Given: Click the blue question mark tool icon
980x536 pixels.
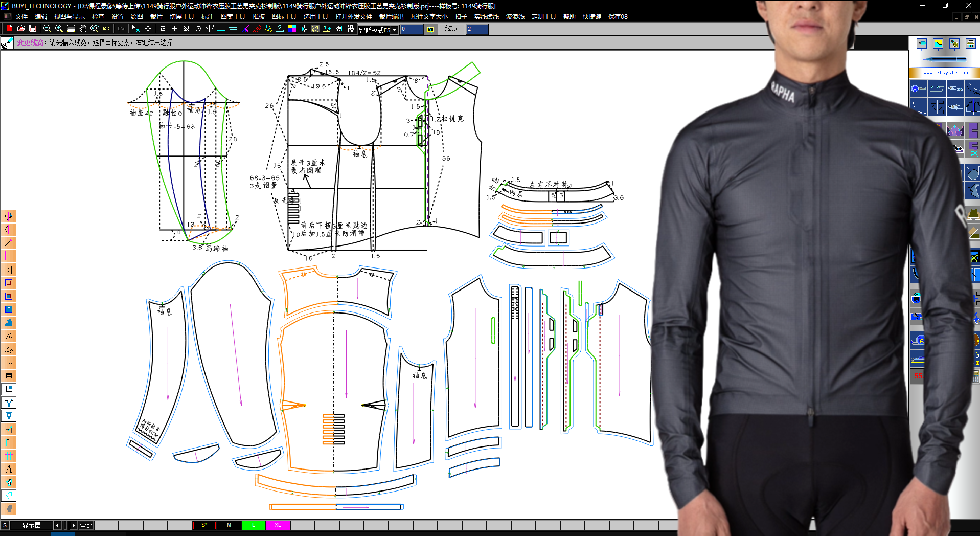Looking at the screenshot, I should click(9, 309).
